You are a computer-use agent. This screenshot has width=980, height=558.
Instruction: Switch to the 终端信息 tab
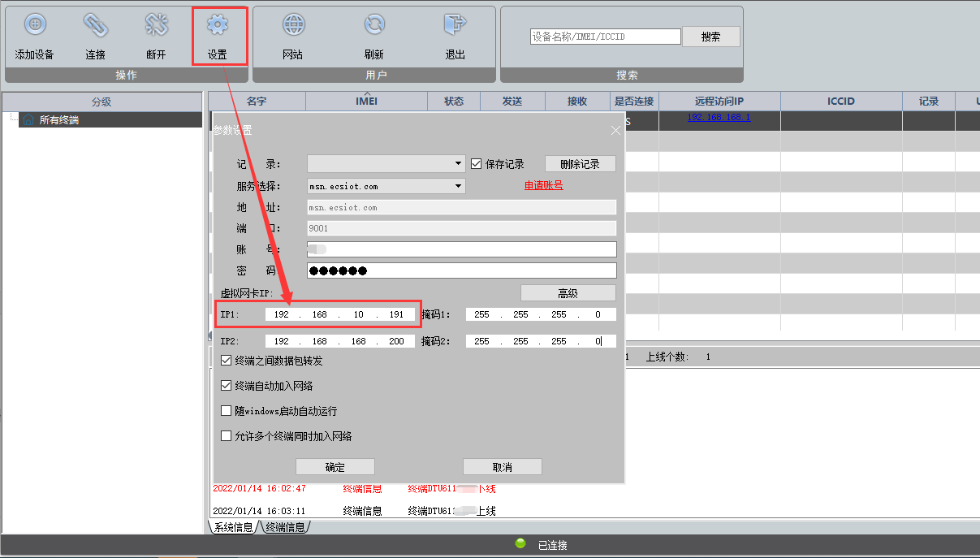(x=285, y=527)
